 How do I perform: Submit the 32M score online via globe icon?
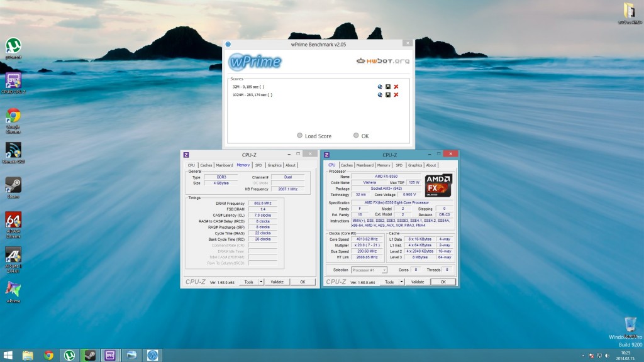(x=380, y=87)
